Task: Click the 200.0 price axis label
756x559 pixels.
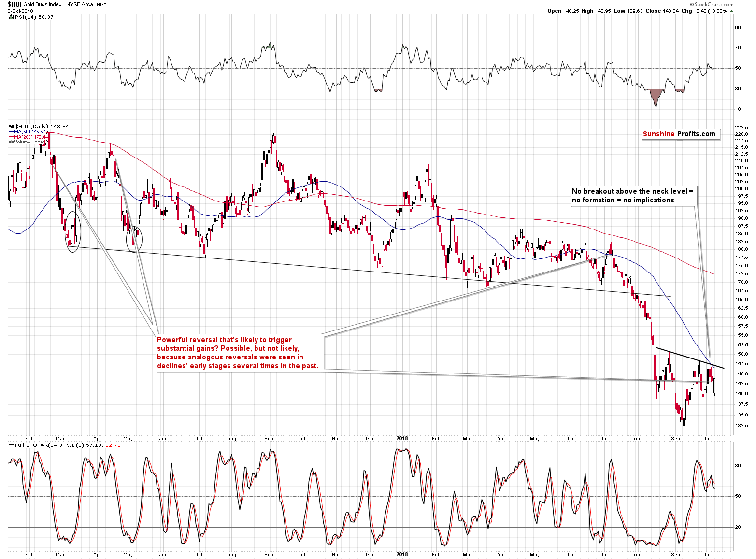Action: 742,189
